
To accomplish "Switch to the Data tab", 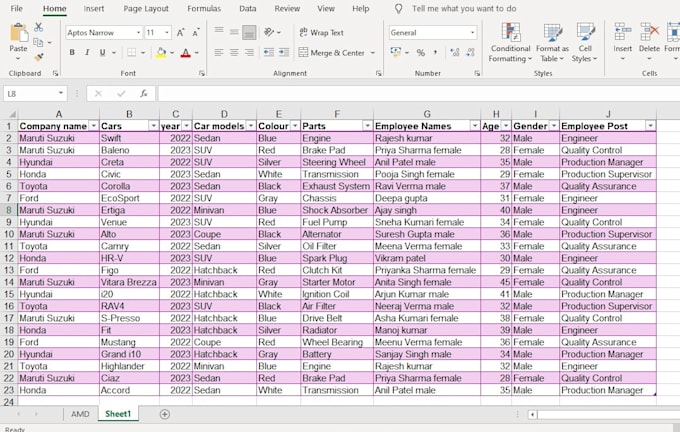I will (x=248, y=8).
